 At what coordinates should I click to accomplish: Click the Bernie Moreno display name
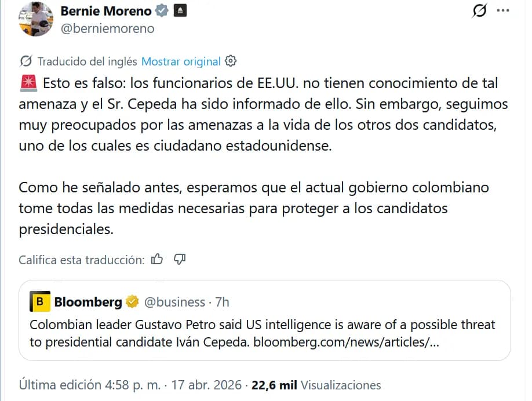[x=106, y=10]
